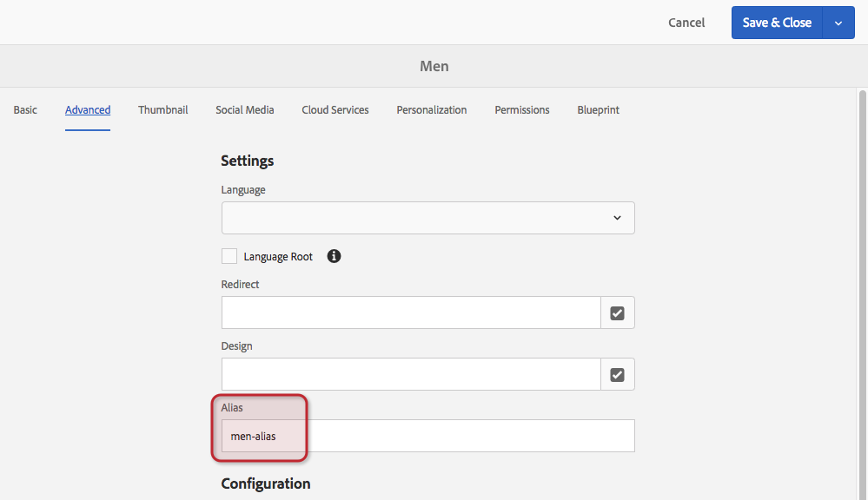Screen dimensions: 868x500
Task: Open the Thumbnail tab
Action: [x=163, y=110]
